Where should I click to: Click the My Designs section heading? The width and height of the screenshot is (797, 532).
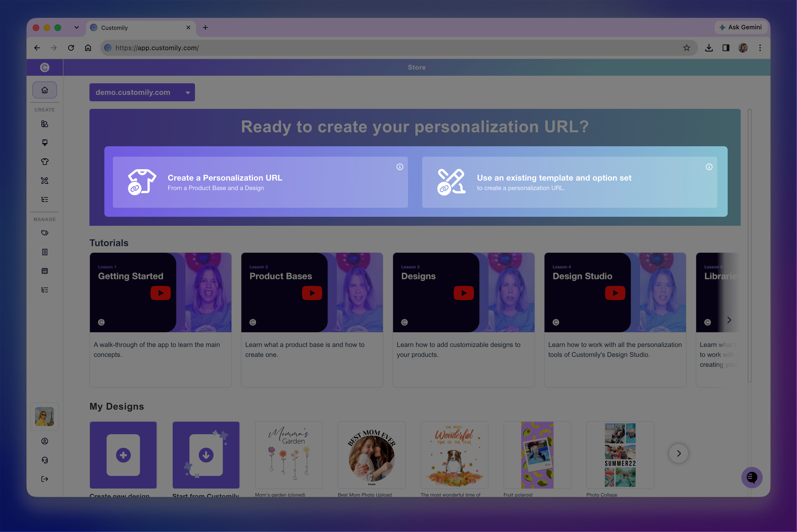117,407
